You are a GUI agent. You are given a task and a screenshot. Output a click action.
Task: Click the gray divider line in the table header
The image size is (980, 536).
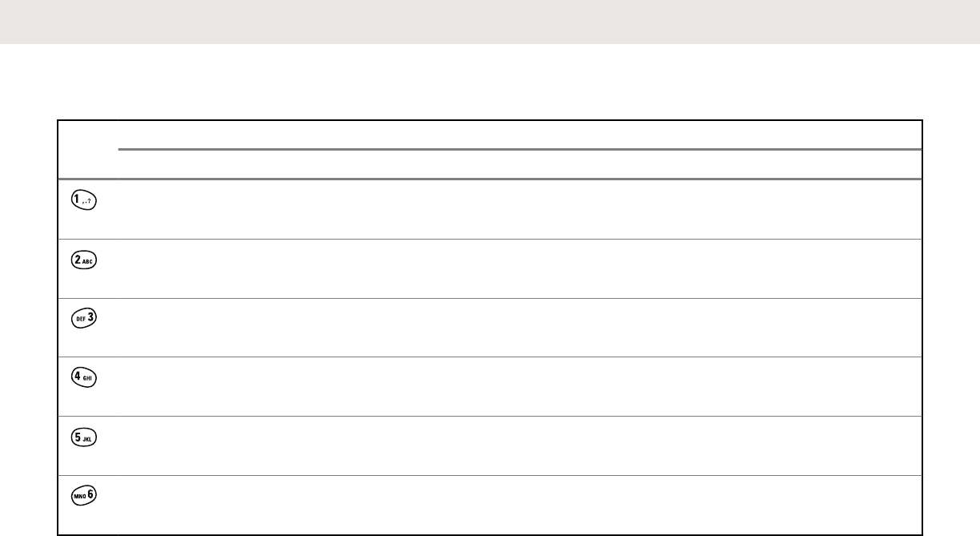(x=520, y=149)
